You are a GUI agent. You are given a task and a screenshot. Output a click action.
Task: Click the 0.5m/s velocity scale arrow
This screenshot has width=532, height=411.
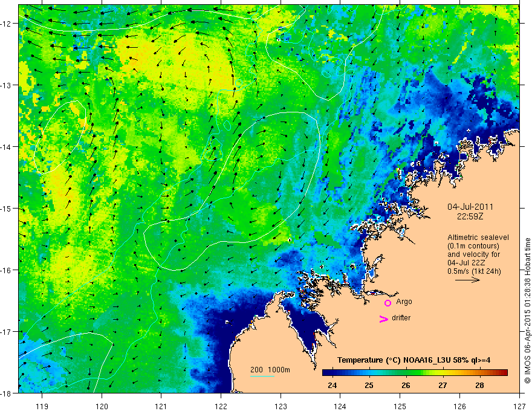tap(467, 280)
